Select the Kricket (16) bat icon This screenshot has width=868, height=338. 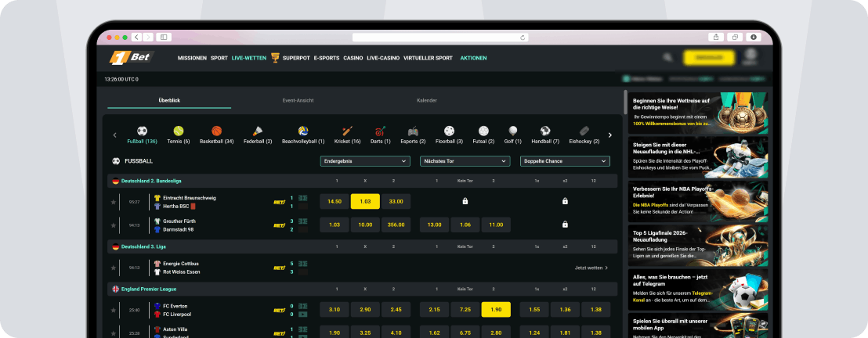347,131
